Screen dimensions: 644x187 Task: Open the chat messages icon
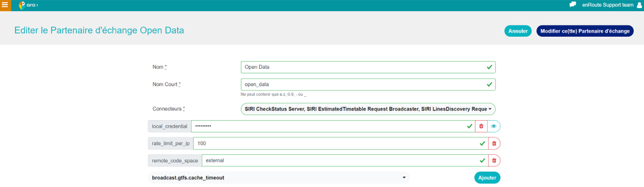pyautogui.click(x=572, y=5)
